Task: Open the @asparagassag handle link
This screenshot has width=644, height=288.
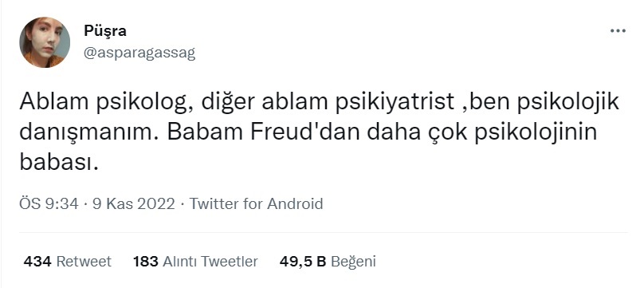Action: tap(139, 53)
